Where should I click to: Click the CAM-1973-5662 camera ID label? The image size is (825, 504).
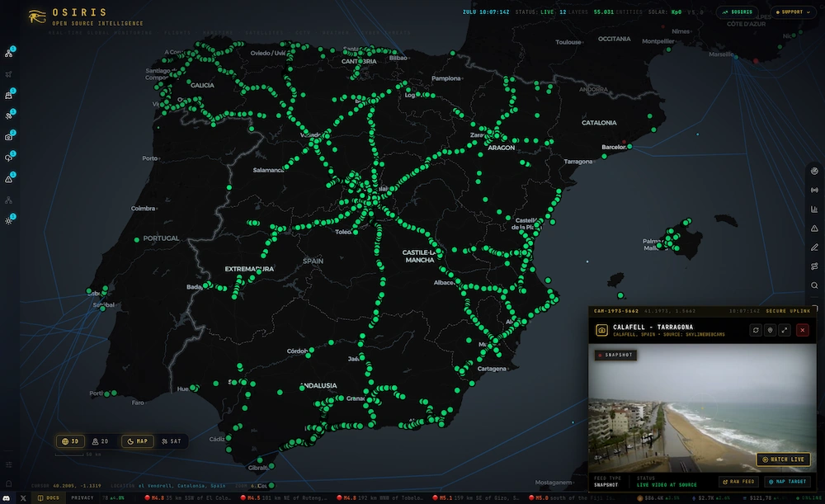[x=616, y=311]
